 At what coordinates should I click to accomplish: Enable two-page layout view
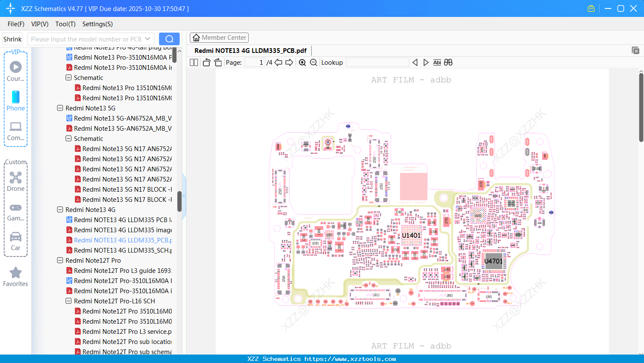[x=193, y=62]
